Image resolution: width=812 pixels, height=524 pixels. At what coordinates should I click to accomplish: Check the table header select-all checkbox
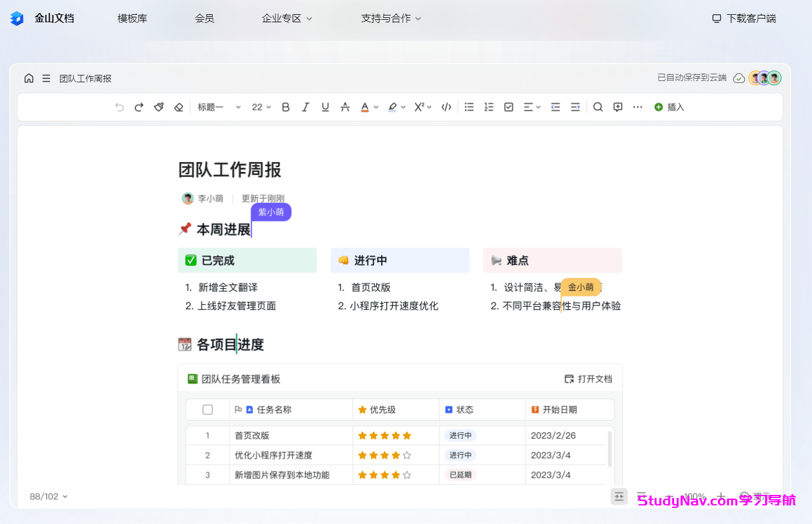click(207, 409)
